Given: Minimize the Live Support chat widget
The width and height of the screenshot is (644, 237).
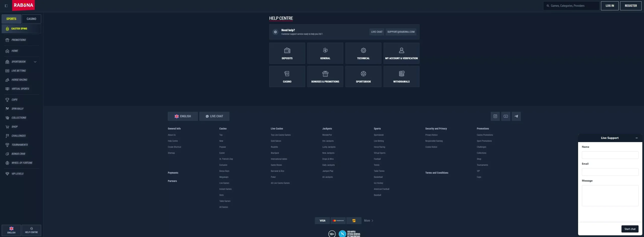Looking at the screenshot, I should [x=636, y=138].
